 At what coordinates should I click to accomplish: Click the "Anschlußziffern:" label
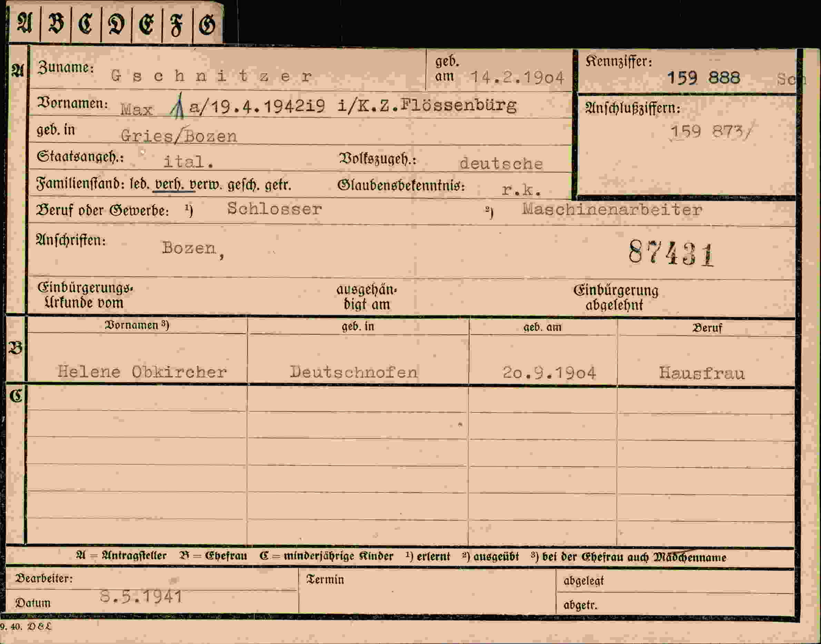(x=633, y=108)
